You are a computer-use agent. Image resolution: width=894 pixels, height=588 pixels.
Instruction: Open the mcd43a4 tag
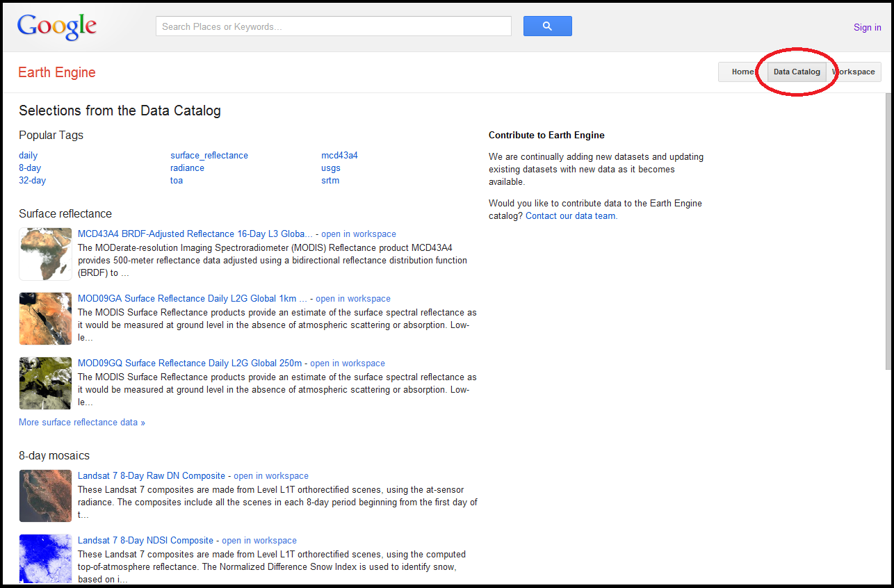pos(339,156)
